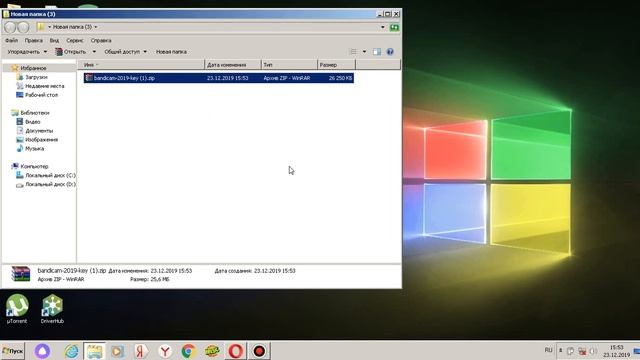Click the Bandicam record taskbar icon
This screenshot has height=360, width=640.
259,351
